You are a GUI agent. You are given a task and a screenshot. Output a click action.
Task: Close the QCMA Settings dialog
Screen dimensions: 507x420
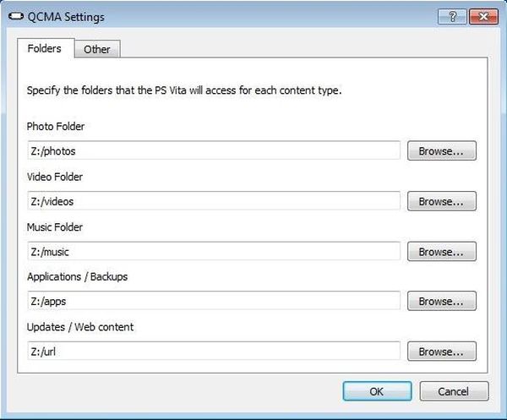point(483,16)
